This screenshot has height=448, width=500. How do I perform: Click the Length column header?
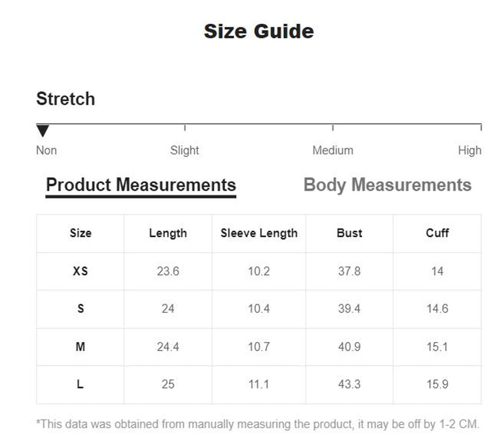click(x=168, y=233)
